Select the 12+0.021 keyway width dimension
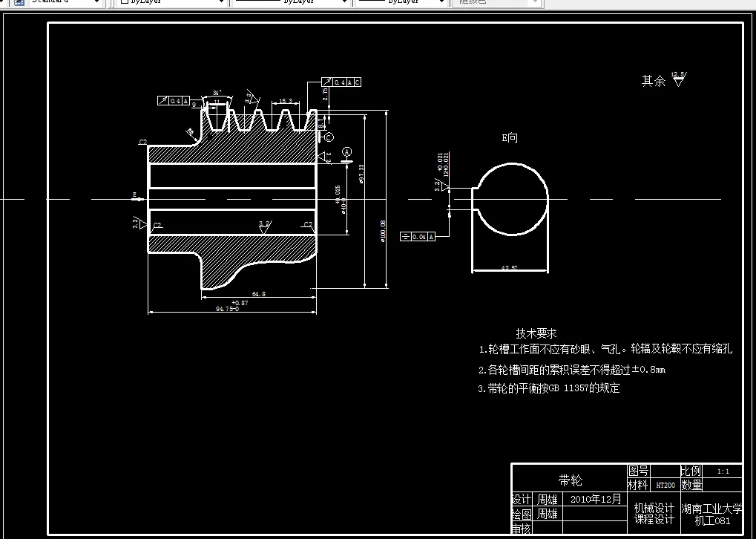 point(447,165)
